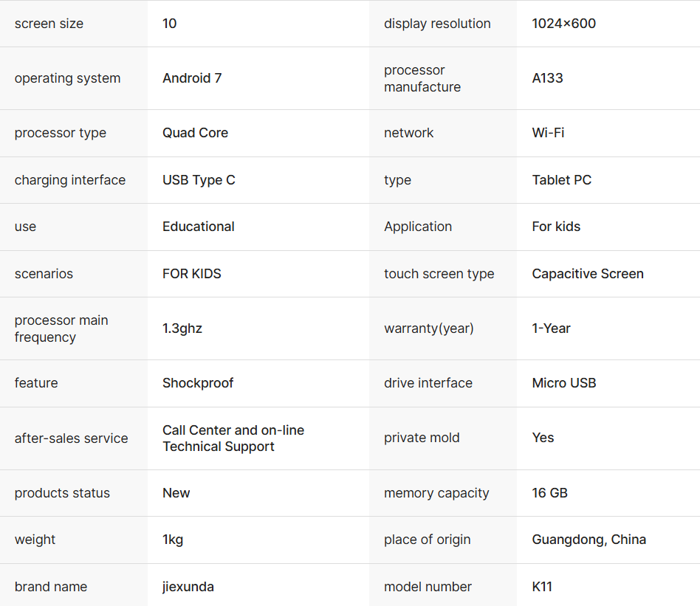This screenshot has width=700, height=606.
Task: Click the 'Educational' use value
Action: [x=199, y=227]
